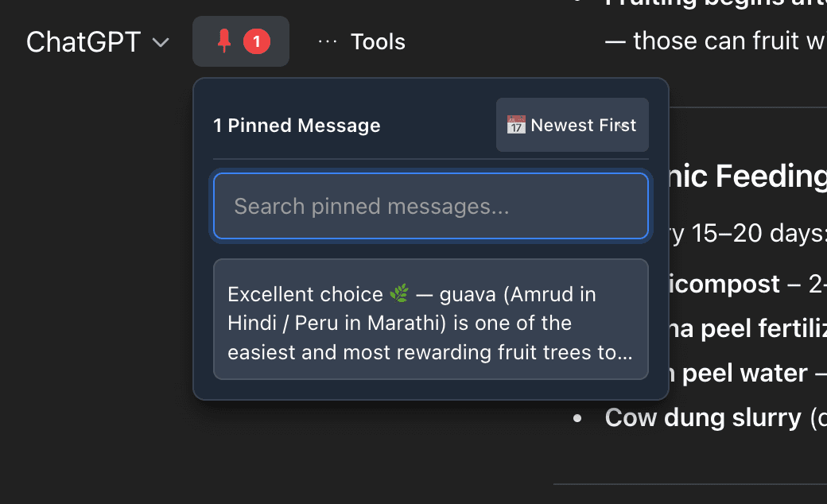Viewport: 827px width, 504px height.
Task: Open the Tools menu
Action: [377, 41]
